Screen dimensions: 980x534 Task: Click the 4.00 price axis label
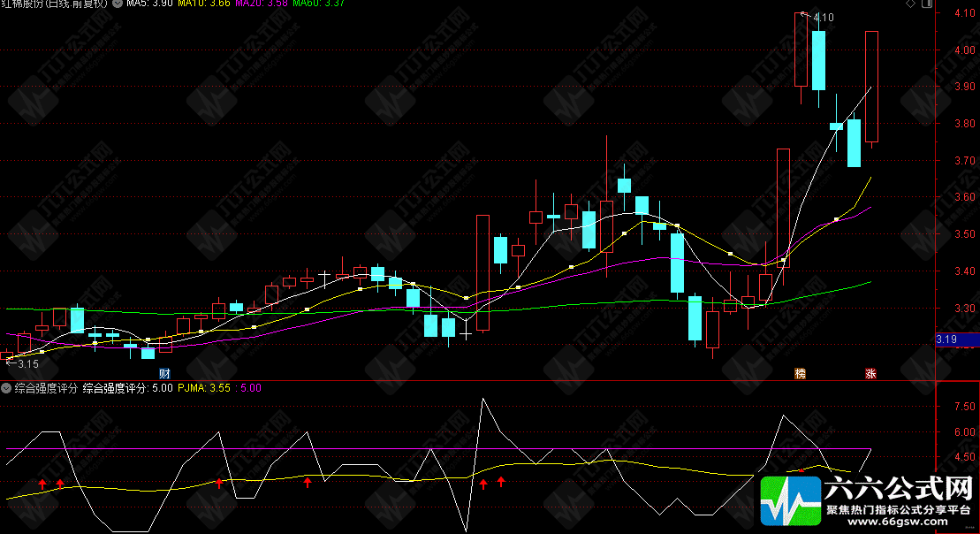tap(965, 50)
